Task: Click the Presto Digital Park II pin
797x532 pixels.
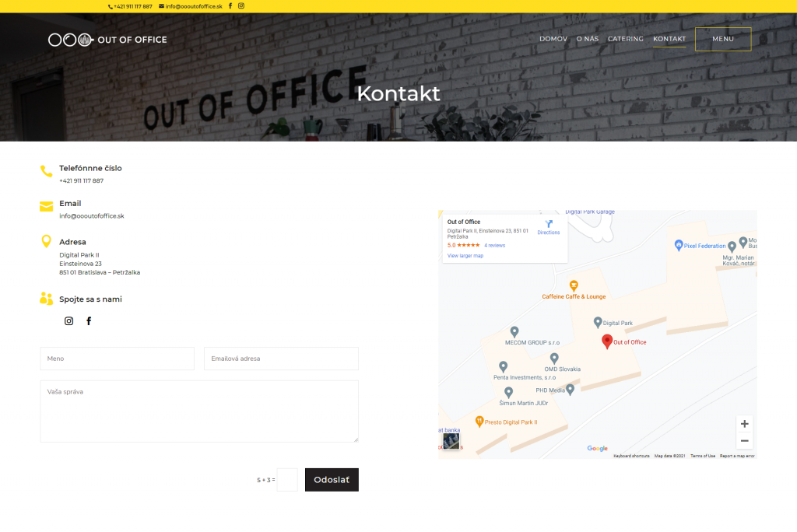Action: point(479,422)
